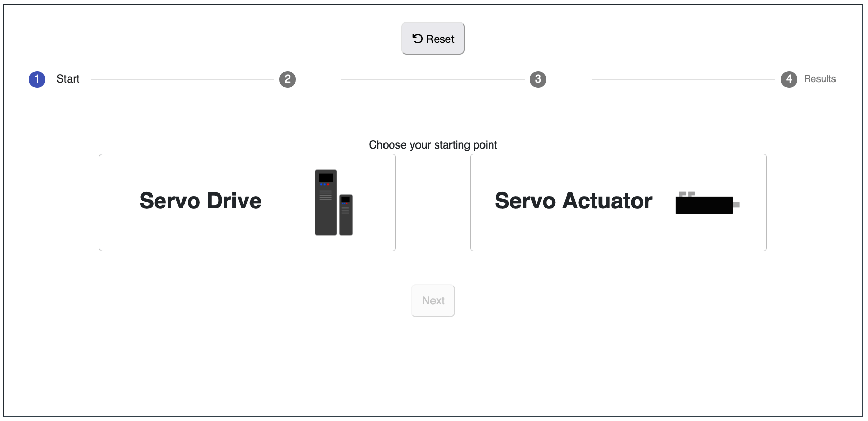Viewport: 868px width, 421px height.
Task: Click the circular arrow Reset icon
Action: pyautogui.click(x=418, y=39)
